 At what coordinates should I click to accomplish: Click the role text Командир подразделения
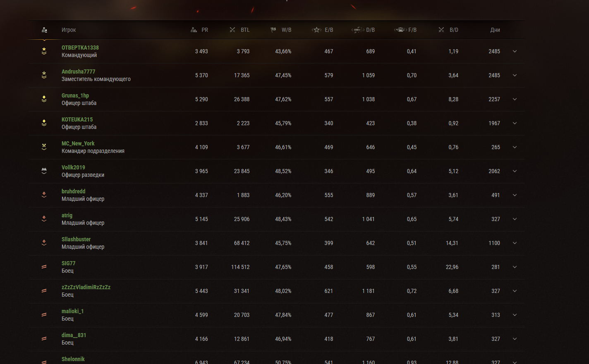pos(93,151)
